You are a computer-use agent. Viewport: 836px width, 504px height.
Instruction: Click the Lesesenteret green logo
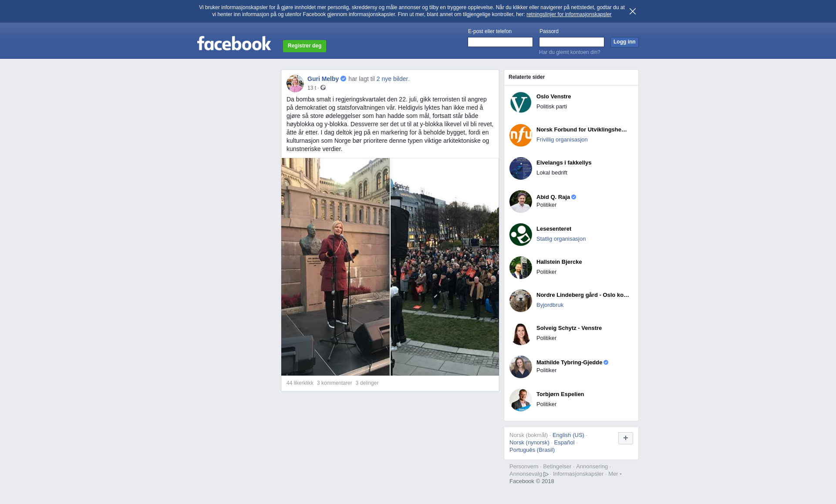(520, 235)
